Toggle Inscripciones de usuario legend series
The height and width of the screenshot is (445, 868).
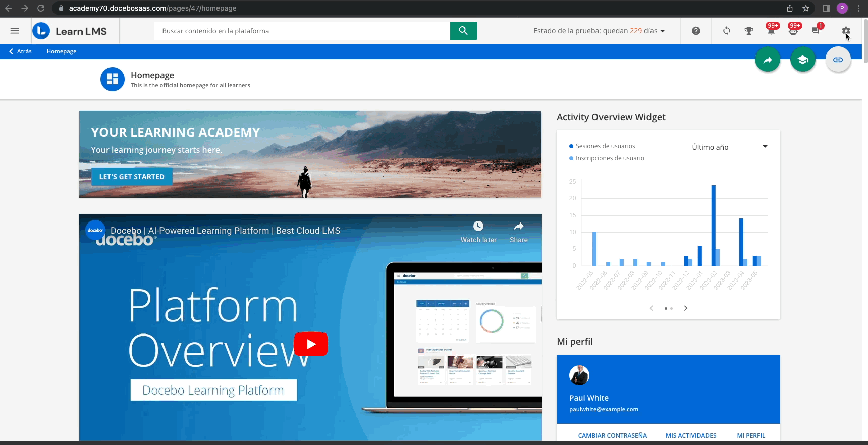click(x=607, y=158)
